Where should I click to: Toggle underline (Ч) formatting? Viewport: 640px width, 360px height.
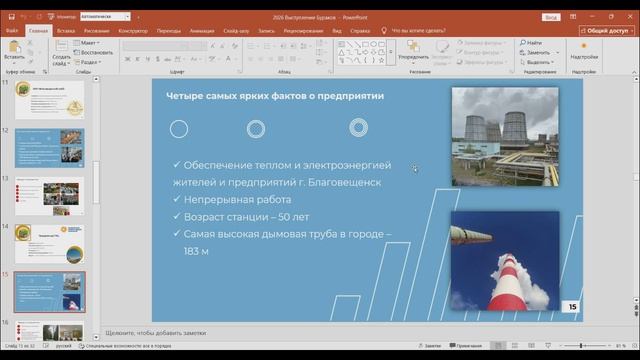(148, 59)
